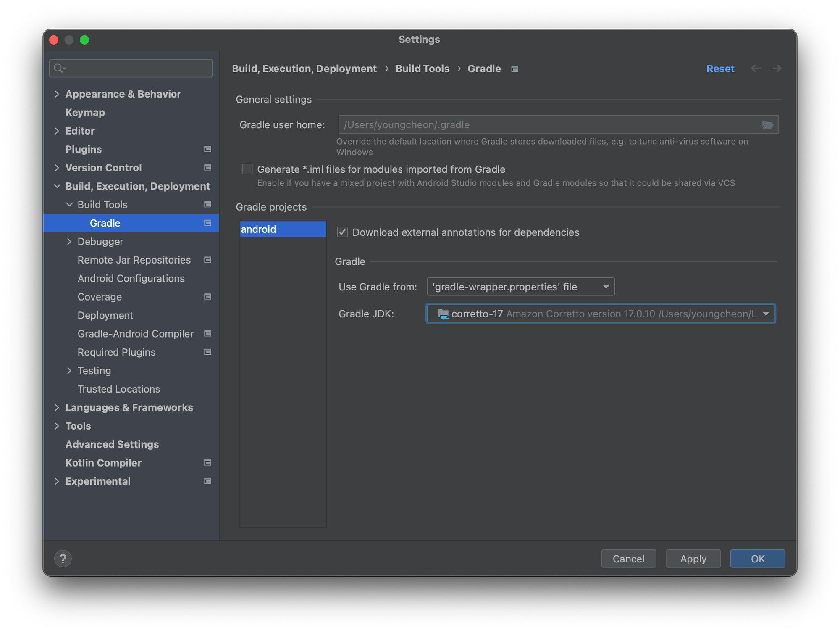Open Advanced Settings page
Image resolution: width=840 pixels, height=633 pixels.
(x=112, y=444)
